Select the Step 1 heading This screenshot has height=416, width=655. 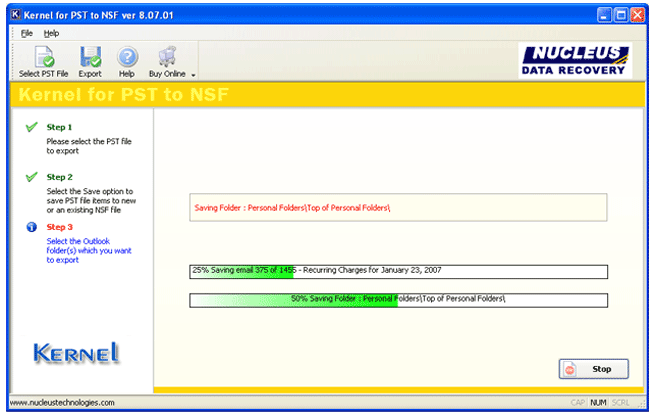(x=59, y=127)
